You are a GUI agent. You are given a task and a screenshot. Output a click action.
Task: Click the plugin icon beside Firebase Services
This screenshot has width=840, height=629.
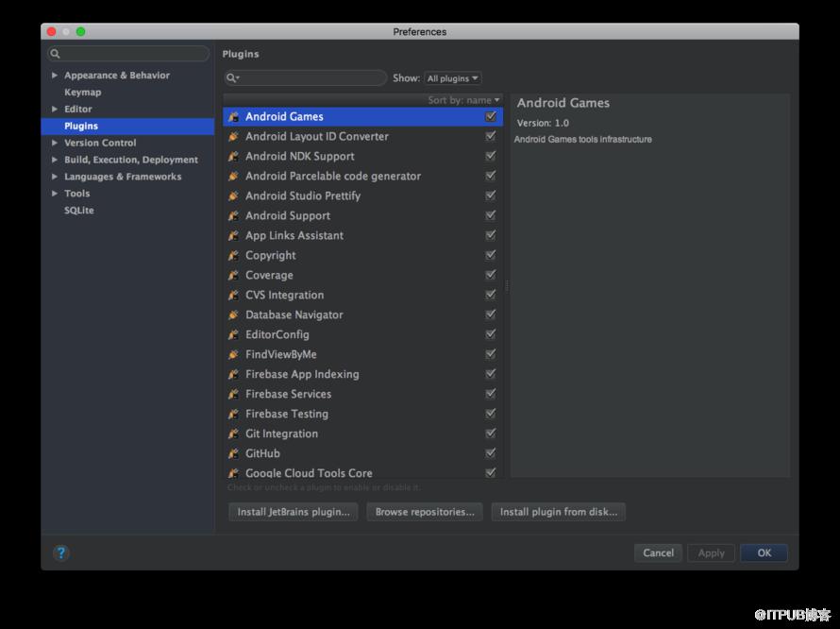tap(233, 395)
